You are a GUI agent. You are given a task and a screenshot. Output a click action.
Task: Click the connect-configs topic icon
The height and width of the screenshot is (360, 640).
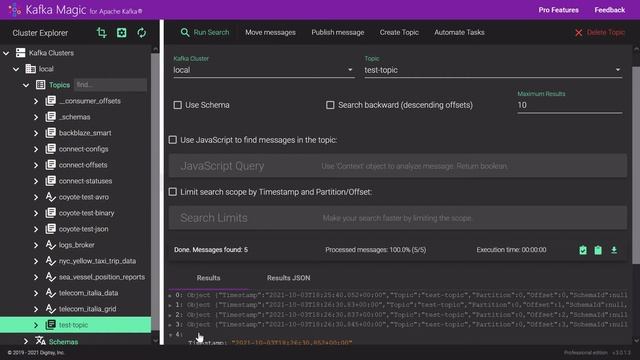point(51,149)
